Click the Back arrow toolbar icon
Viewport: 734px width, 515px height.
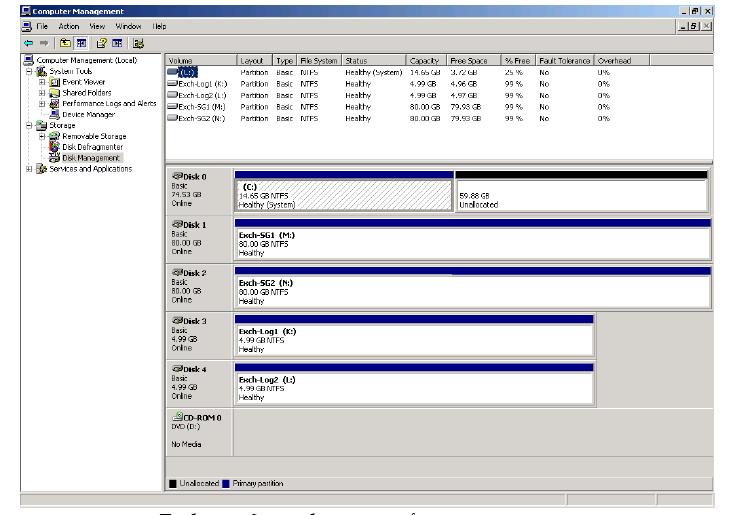pos(29,43)
